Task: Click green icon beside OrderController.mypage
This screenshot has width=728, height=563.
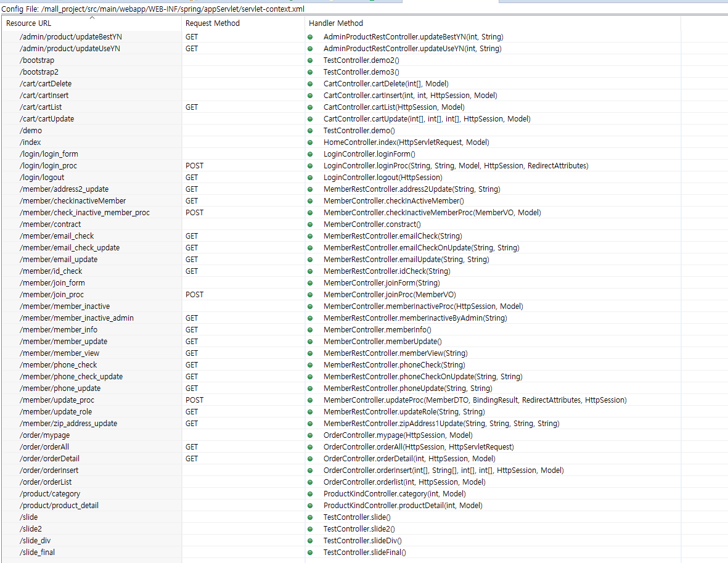Action: (x=310, y=435)
